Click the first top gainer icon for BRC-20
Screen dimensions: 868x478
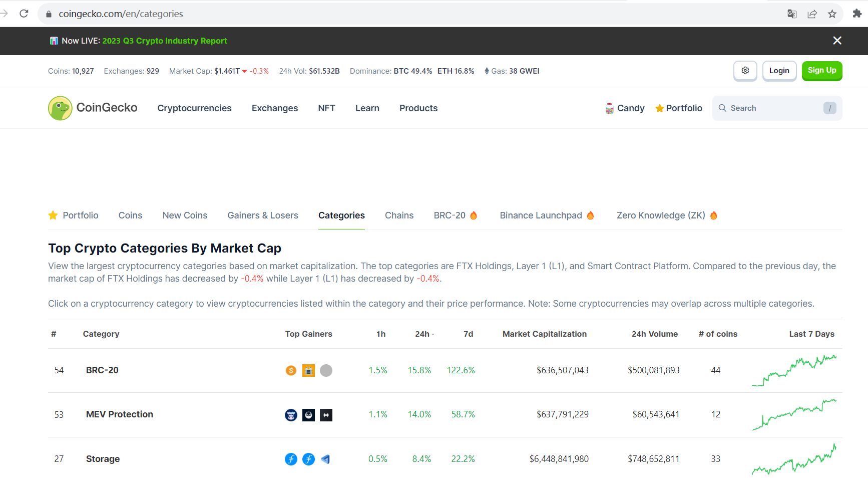pyautogui.click(x=291, y=370)
